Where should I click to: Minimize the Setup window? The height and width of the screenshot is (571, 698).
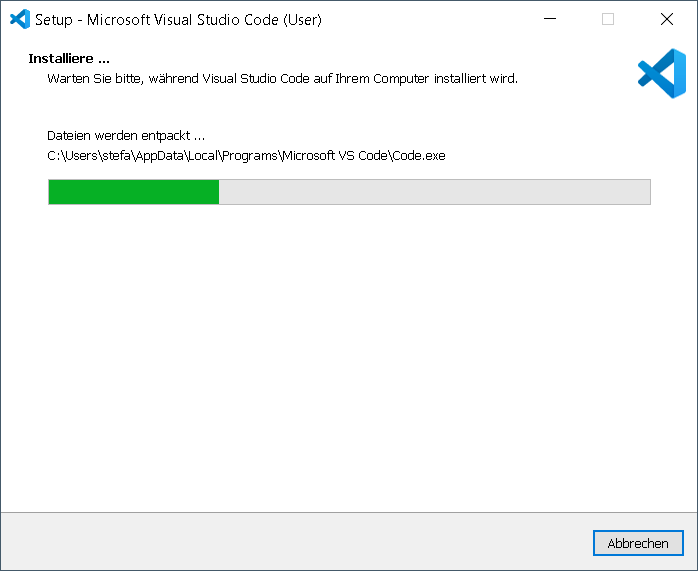tap(548, 19)
